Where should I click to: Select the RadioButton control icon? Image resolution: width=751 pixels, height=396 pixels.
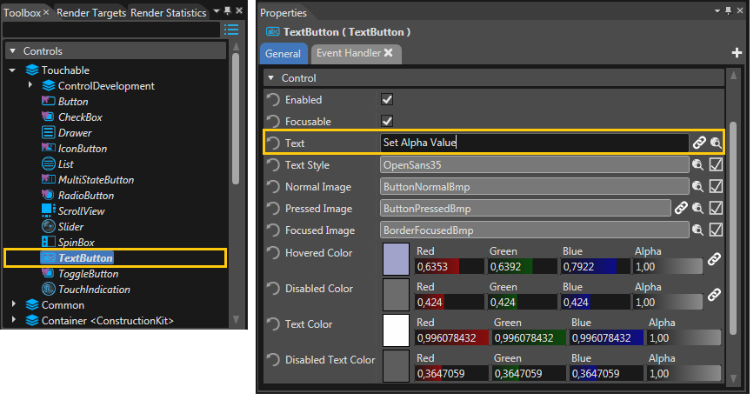(x=48, y=195)
